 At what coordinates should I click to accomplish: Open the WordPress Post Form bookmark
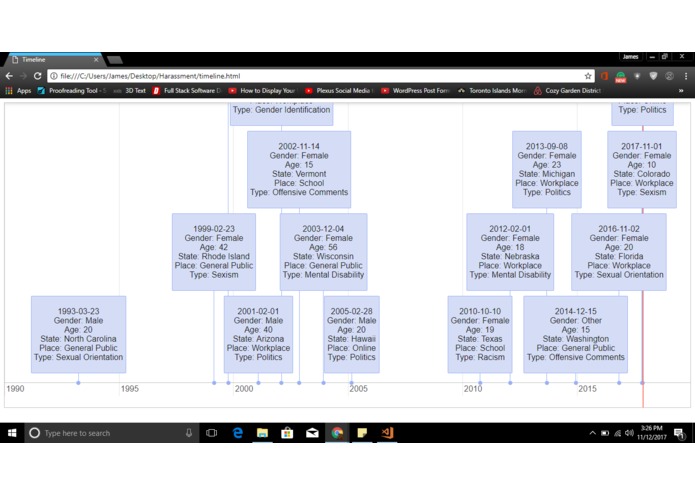point(415,90)
